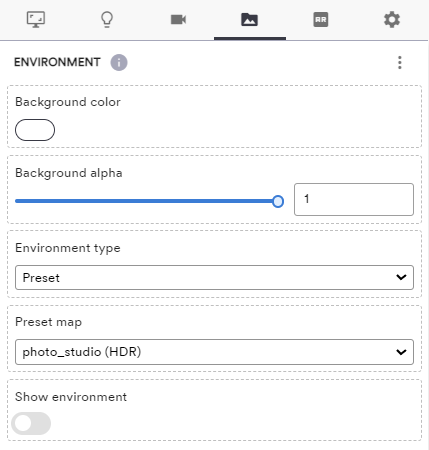The image size is (429, 450).
Task: Focus the Background alpha value field
Action: 354,199
